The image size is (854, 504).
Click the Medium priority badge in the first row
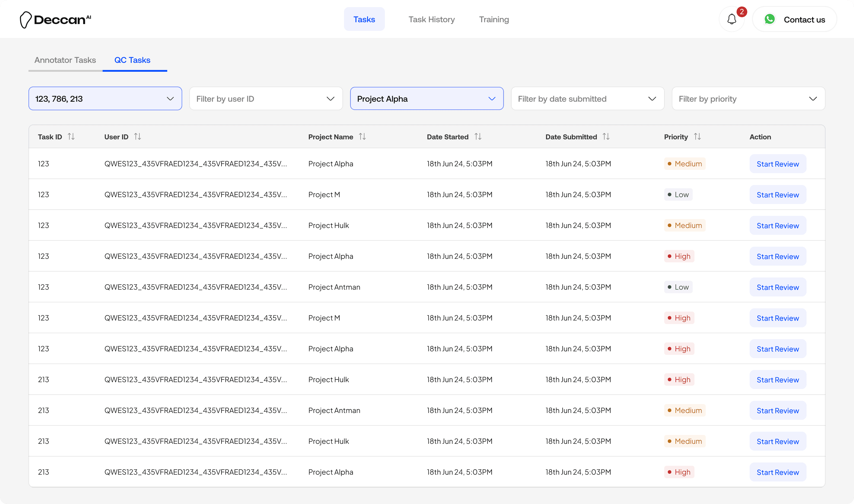(x=684, y=164)
